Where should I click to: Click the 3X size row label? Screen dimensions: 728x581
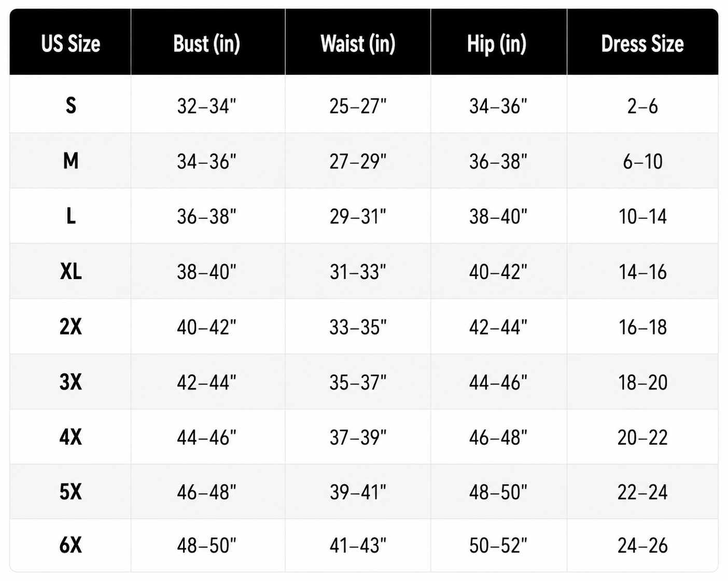[x=71, y=381]
